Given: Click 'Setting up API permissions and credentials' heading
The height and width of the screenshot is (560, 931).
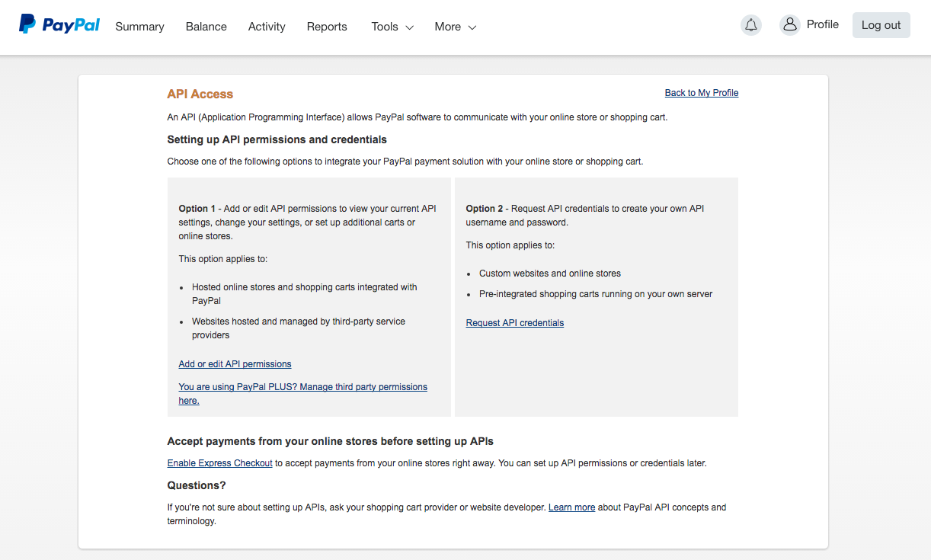Looking at the screenshot, I should (x=277, y=140).
